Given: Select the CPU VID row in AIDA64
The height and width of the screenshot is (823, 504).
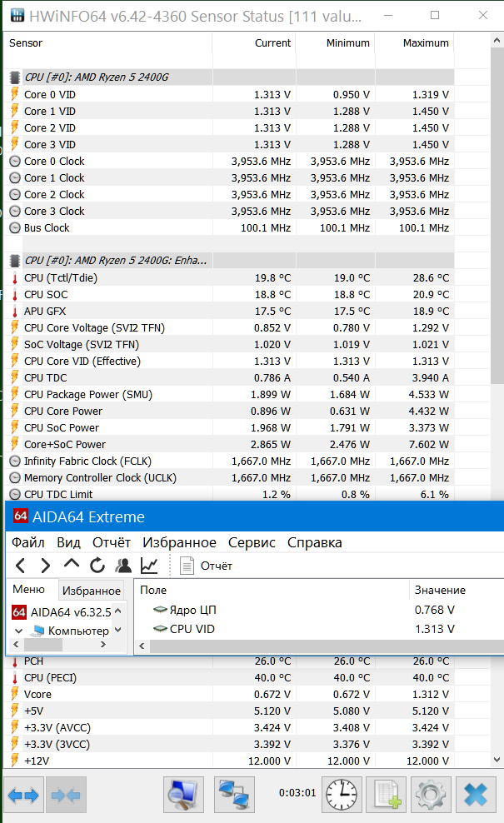Looking at the screenshot, I should click(x=192, y=629).
